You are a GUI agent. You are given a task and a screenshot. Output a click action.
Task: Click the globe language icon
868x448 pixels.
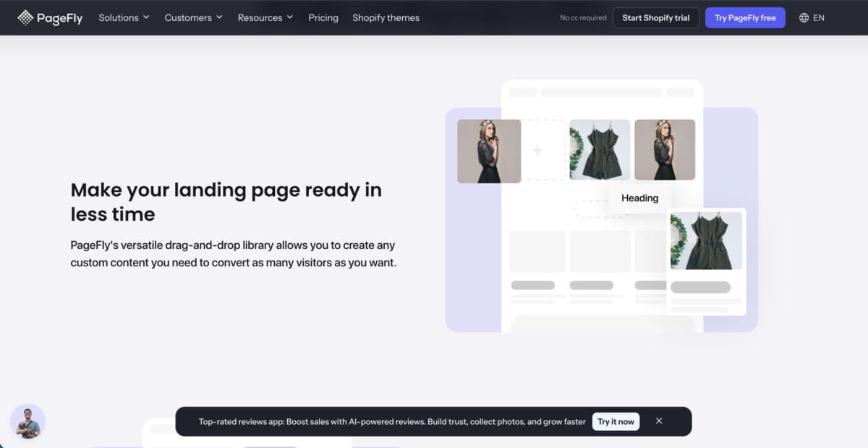[804, 17]
